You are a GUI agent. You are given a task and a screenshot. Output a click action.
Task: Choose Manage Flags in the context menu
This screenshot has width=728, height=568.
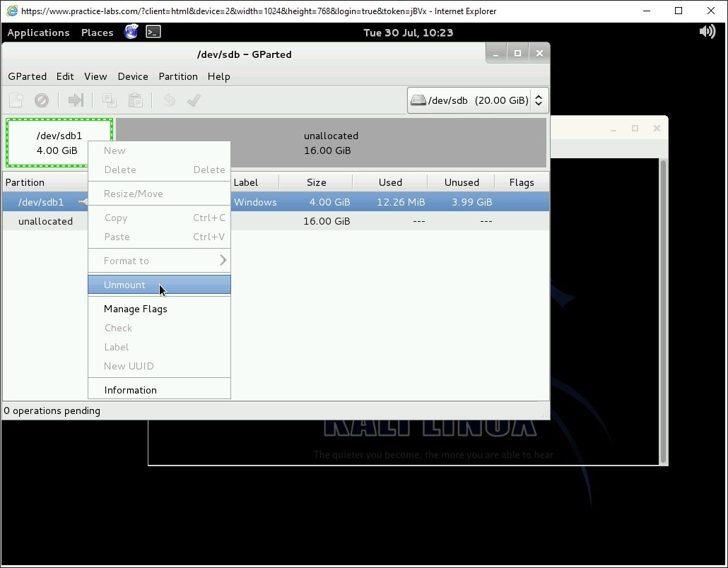point(136,309)
